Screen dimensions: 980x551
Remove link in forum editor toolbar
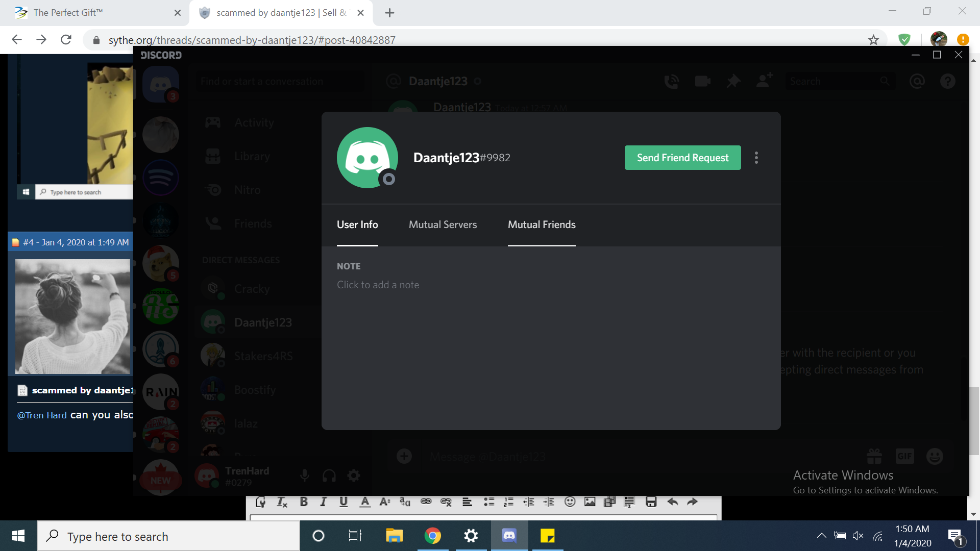(x=446, y=502)
